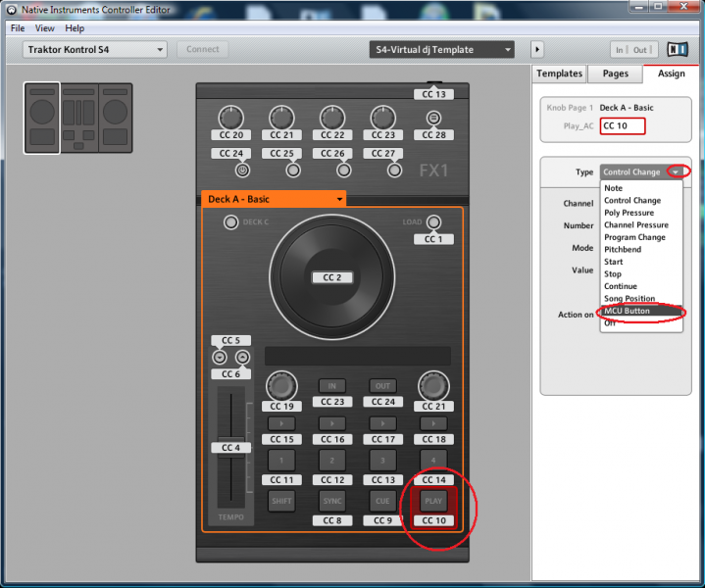The height and width of the screenshot is (588, 705).
Task: Click hotcue button 3
Action: click(x=383, y=461)
